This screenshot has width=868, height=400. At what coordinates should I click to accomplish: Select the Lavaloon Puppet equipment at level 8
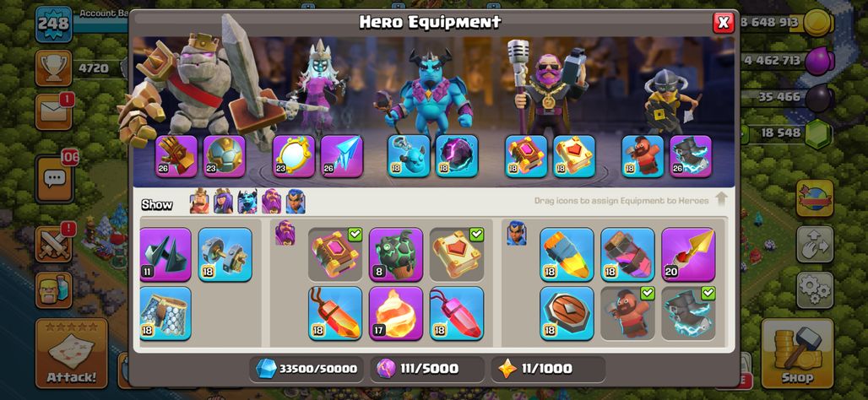pyautogui.click(x=396, y=255)
